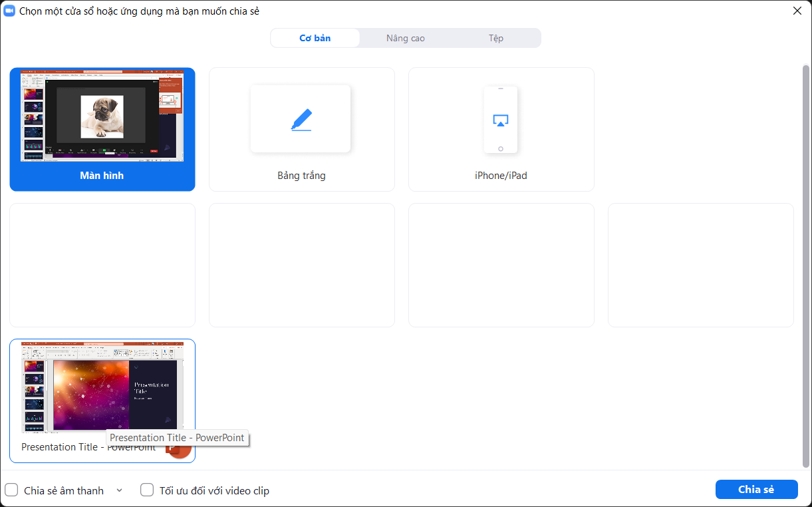
Task: Select the Cơ bản tab
Action: 315,38
